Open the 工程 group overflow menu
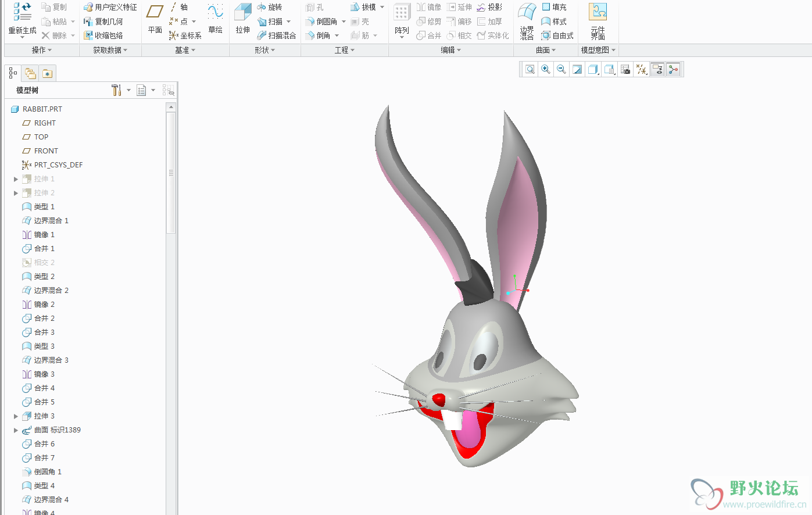The width and height of the screenshot is (812, 515). [345, 50]
